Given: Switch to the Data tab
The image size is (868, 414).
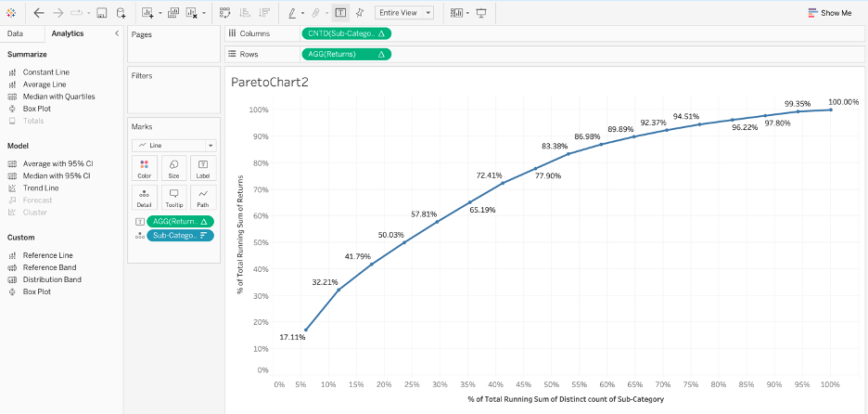Looking at the screenshot, I should coord(15,33).
